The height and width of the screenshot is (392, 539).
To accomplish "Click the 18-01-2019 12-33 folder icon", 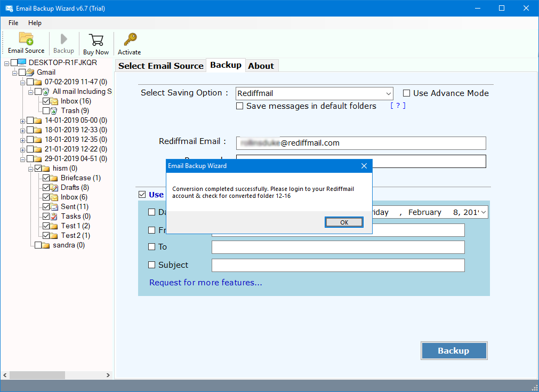I will pos(38,130).
